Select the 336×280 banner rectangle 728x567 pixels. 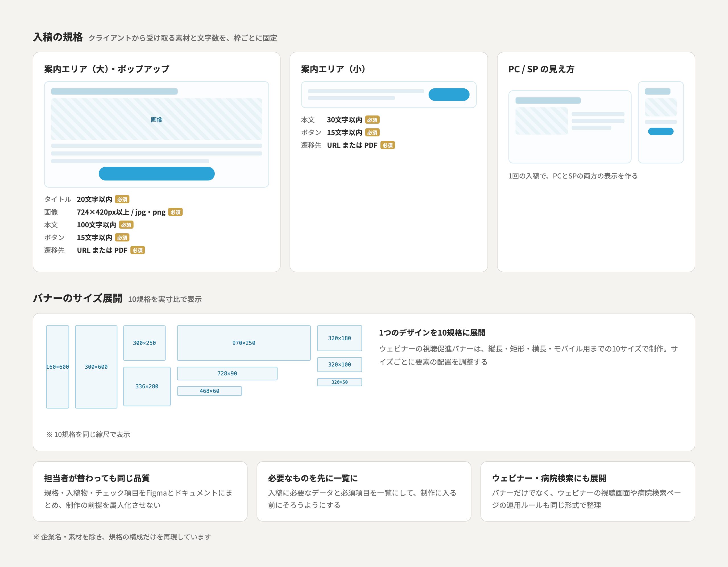[147, 387]
